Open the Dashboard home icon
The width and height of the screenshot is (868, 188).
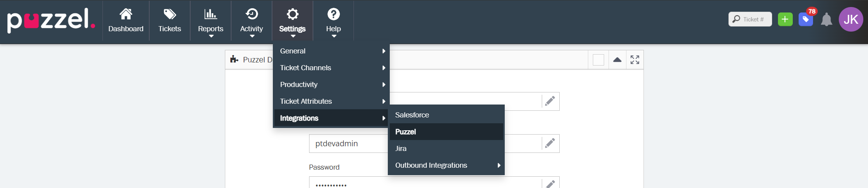(x=126, y=15)
